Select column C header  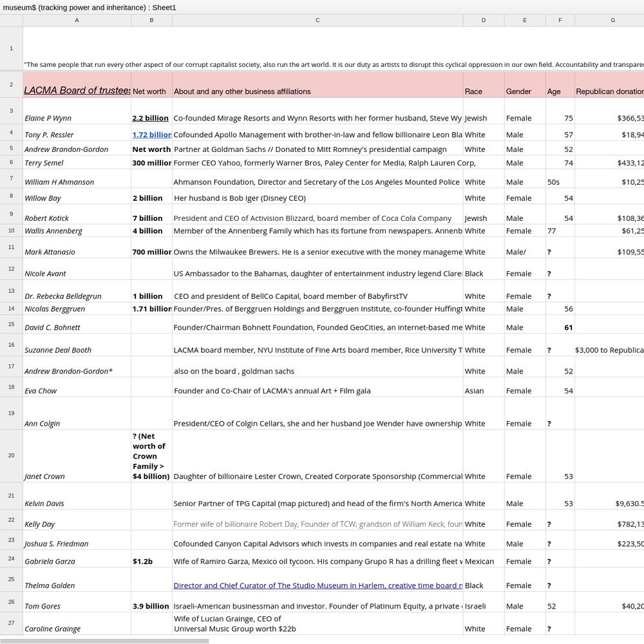tap(317, 20)
